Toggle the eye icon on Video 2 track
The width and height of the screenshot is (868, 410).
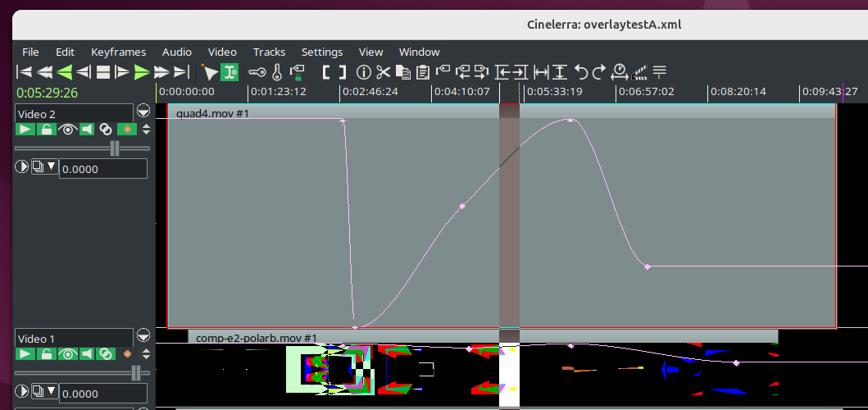pos(67,129)
